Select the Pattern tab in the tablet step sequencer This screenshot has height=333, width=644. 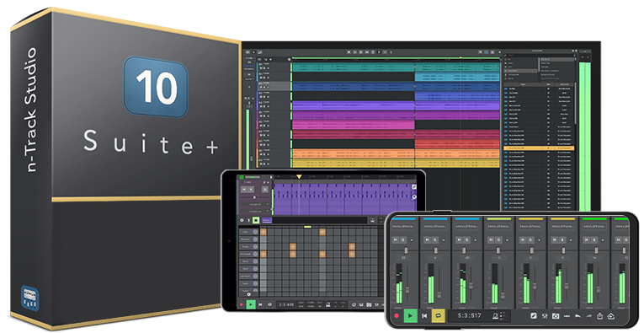(267, 221)
